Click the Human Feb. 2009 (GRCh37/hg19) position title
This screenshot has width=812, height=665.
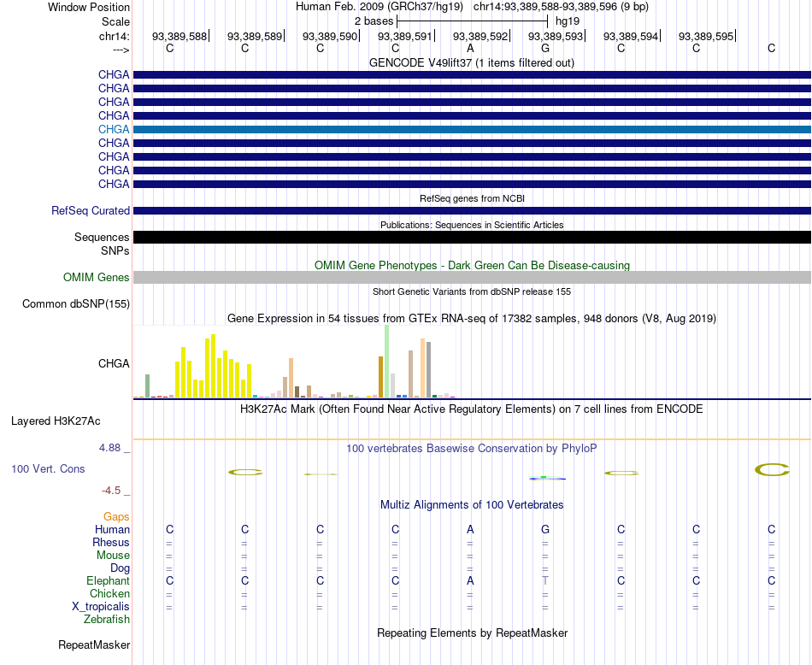pyautogui.click(x=379, y=7)
